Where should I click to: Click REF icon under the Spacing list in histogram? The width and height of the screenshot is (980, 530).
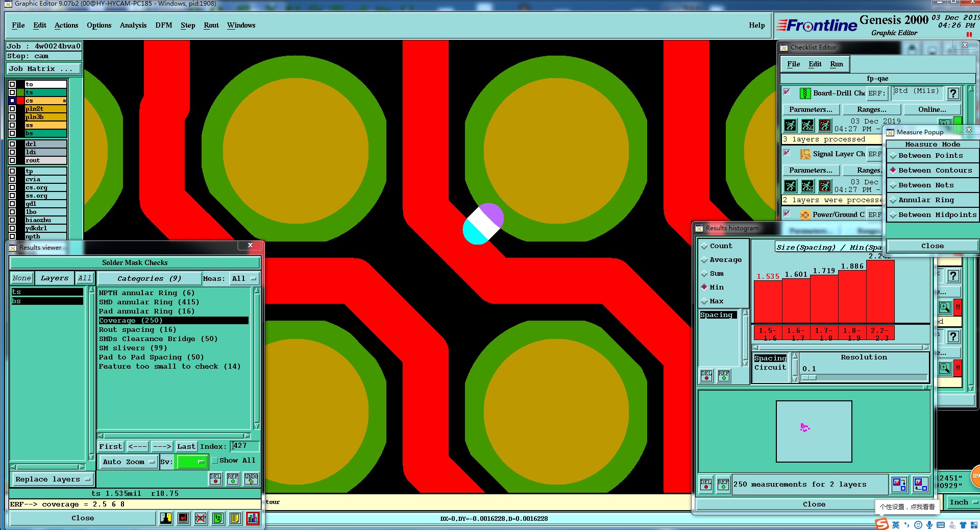724,376
